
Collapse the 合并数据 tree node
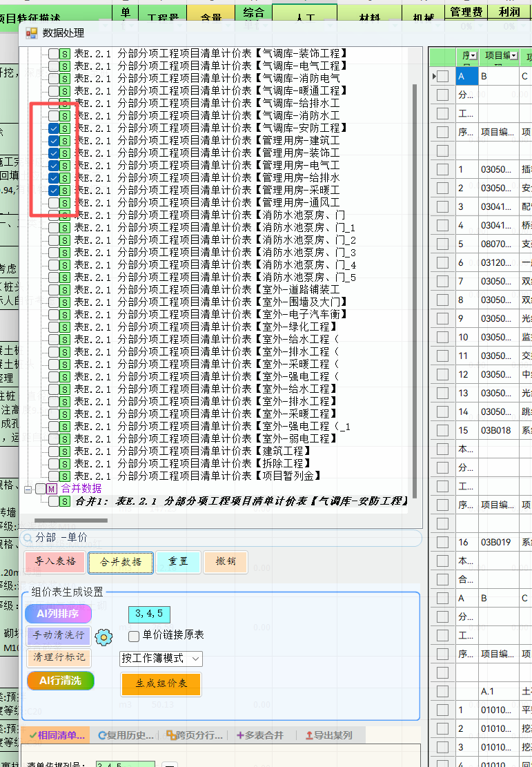pos(28,489)
